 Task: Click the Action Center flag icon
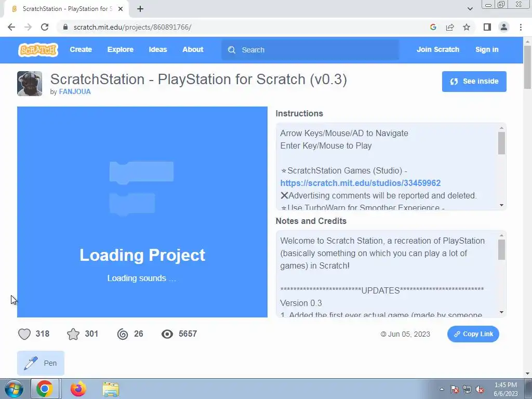coord(454,390)
